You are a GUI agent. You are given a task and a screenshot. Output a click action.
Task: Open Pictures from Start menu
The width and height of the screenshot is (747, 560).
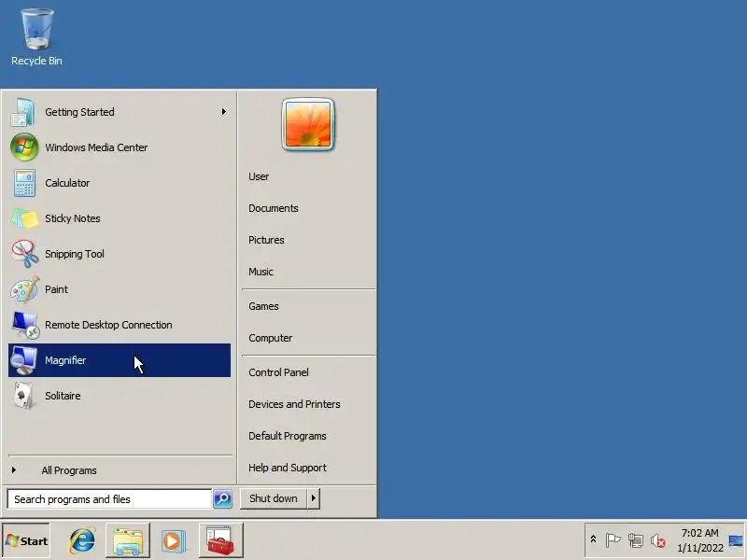pos(266,240)
